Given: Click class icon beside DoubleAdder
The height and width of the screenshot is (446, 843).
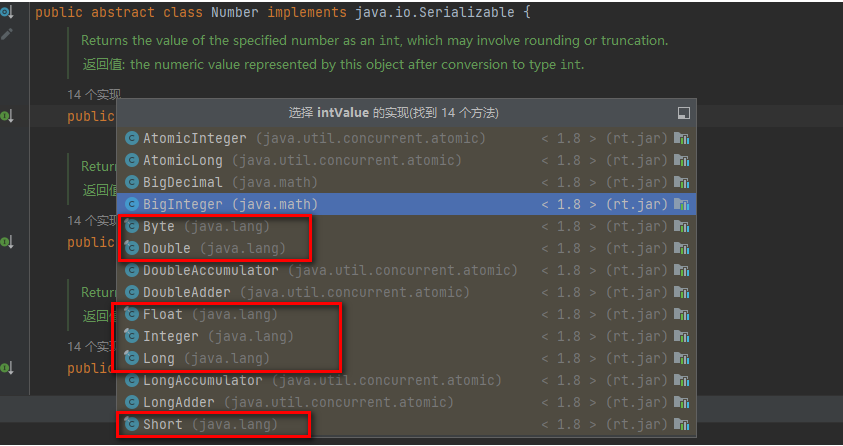Looking at the screenshot, I should pos(132,292).
